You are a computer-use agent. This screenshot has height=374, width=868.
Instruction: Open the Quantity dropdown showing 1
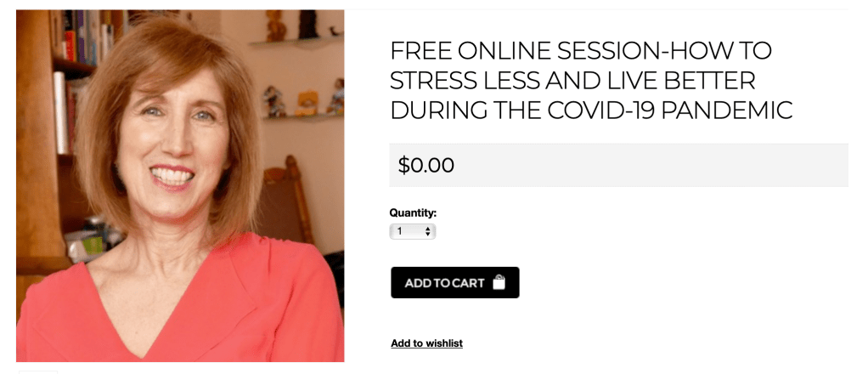413,231
